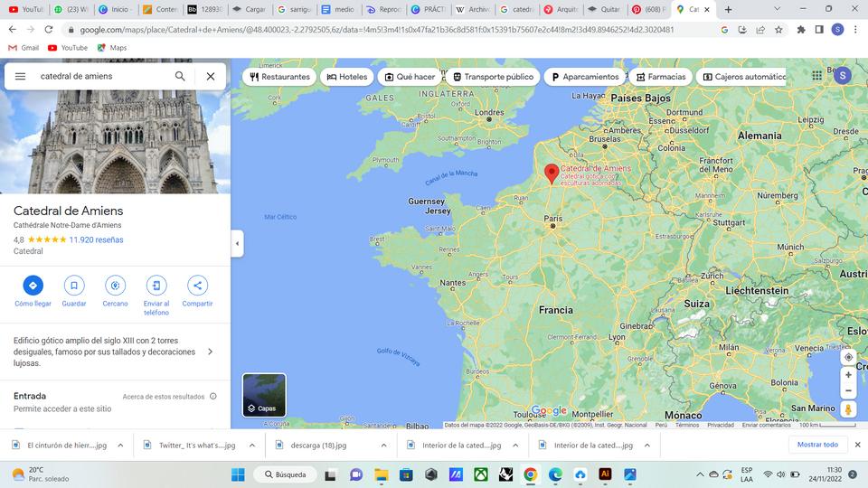This screenshot has height=488, width=868.
Task: Switch to the Archive Wikipedia tab
Action: click(x=472, y=9)
